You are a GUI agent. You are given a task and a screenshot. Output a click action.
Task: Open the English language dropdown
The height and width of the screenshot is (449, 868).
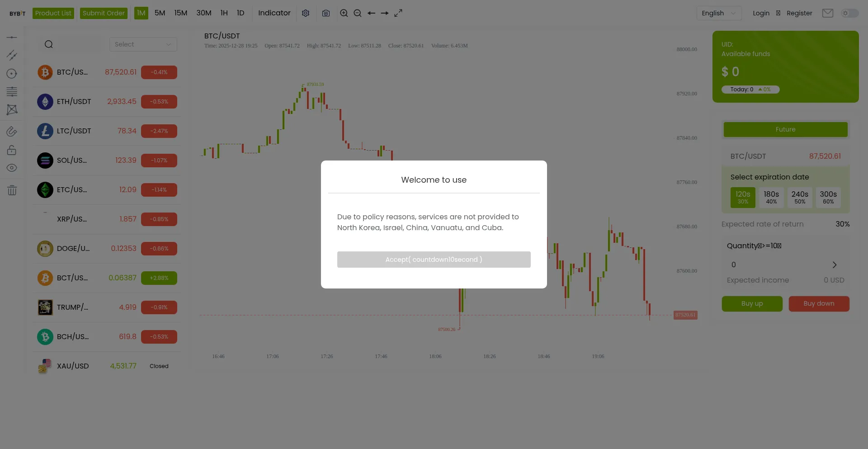[x=719, y=13]
